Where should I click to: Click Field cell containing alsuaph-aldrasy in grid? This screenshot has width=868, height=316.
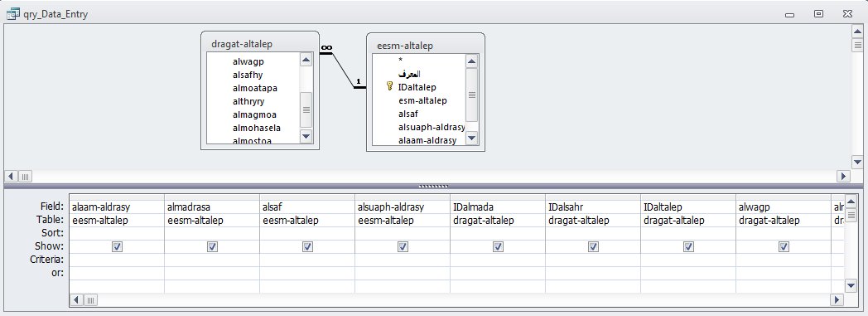pos(403,207)
